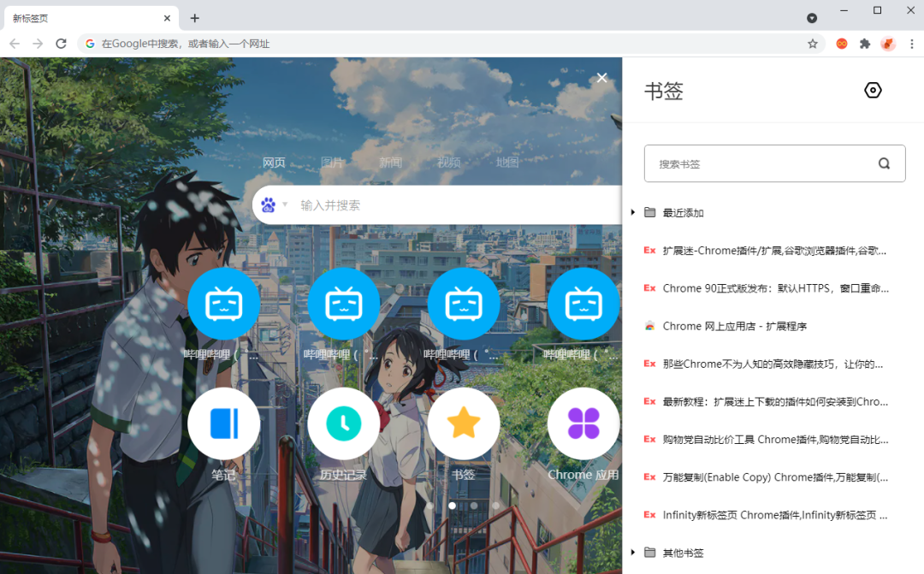924x574 pixels.
Task: Go to the fourth page indicator dot
Action: click(x=495, y=506)
